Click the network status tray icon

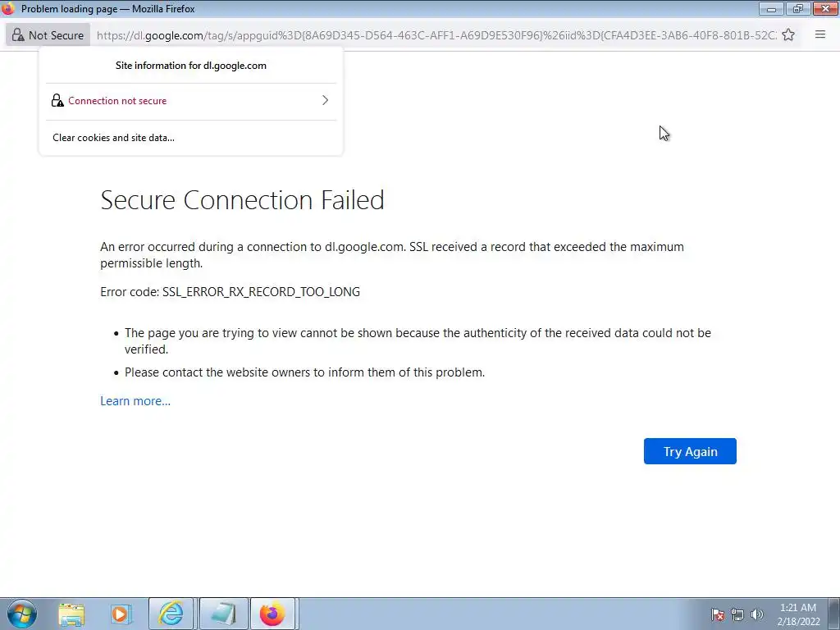(737, 614)
